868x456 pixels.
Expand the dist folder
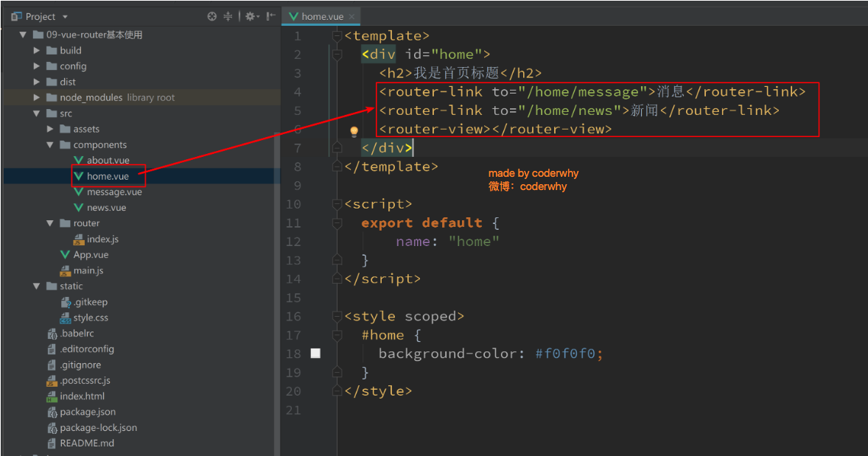[37, 82]
